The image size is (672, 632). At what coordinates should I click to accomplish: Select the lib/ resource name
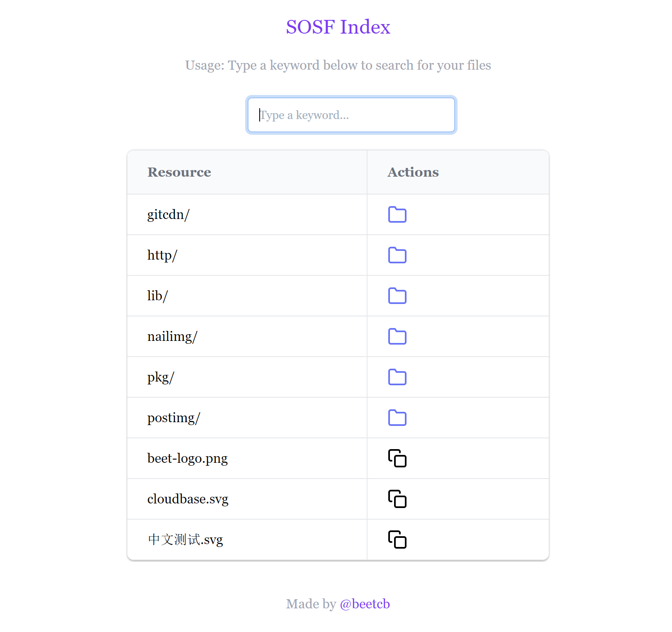(x=157, y=296)
